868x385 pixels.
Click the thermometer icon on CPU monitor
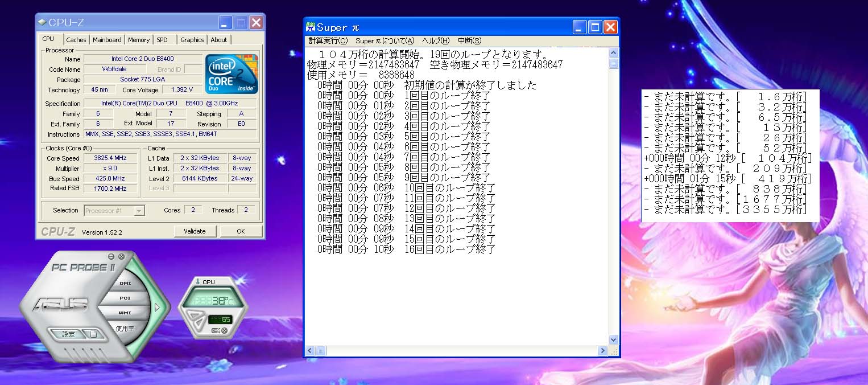pyautogui.click(x=197, y=282)
